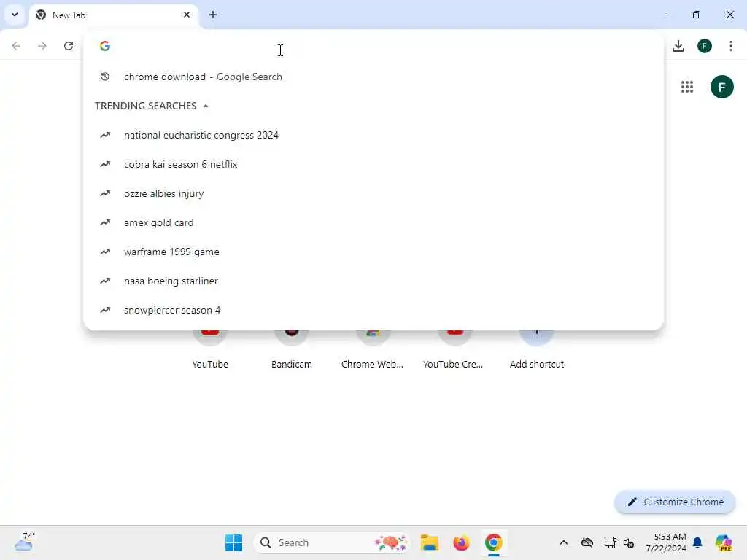Open a new tab with plus button
747x560 pixels.
click(x=213, y=15)
